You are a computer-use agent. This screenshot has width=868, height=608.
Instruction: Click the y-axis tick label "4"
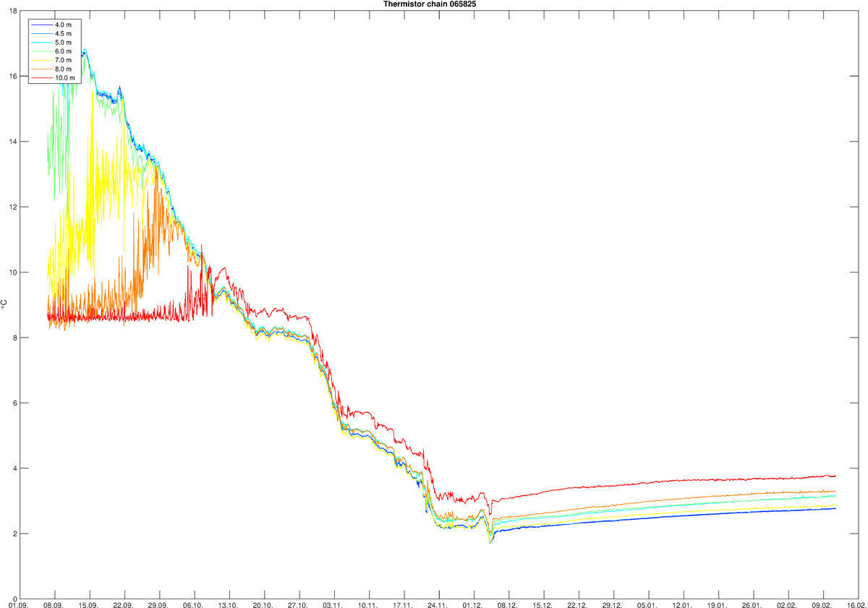tap(14, 468)
